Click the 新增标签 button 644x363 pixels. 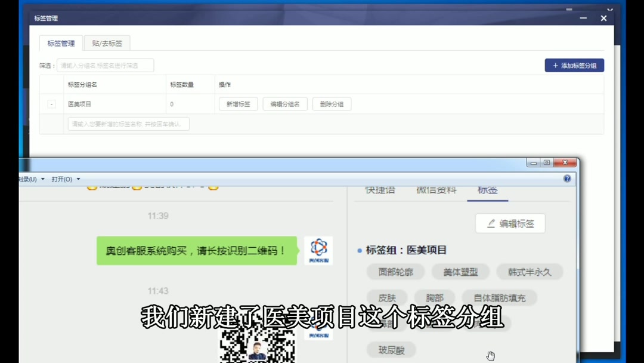(237, 104)
